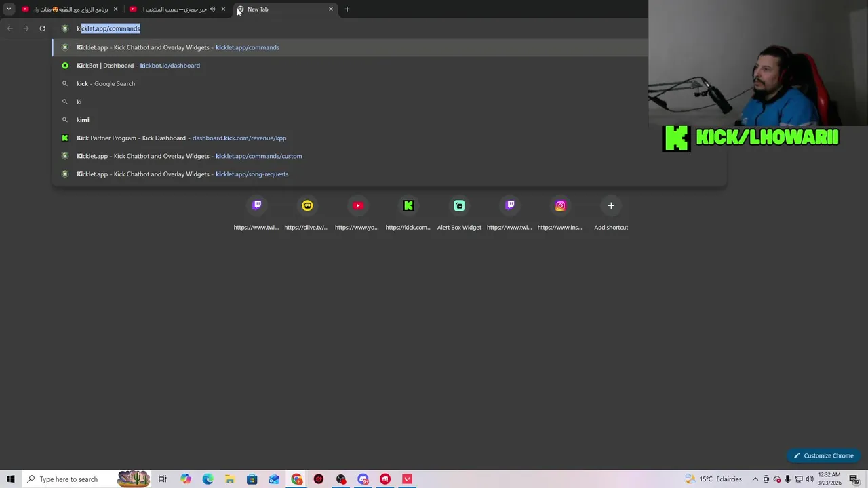Open the YouTube shortcut tile
Viewport: 868px width, 488px height.
[357, 213]
